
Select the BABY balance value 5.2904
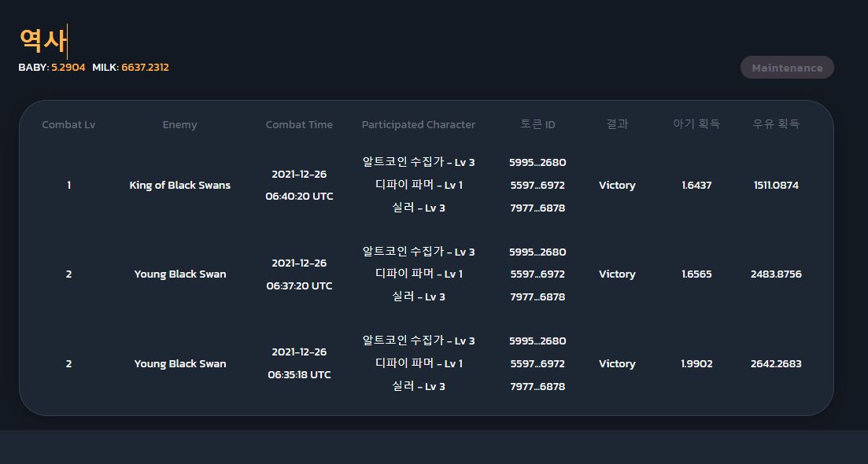(68, 68)
